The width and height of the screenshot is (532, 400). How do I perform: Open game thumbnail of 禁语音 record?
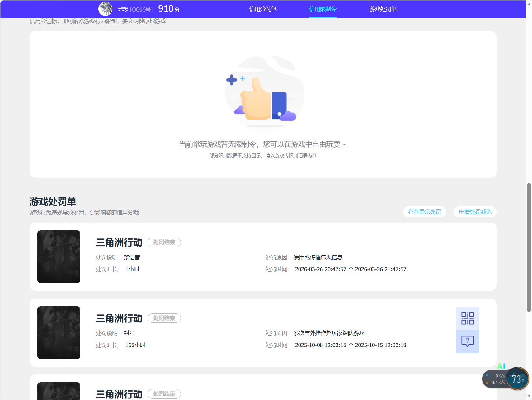coord(59,256)
